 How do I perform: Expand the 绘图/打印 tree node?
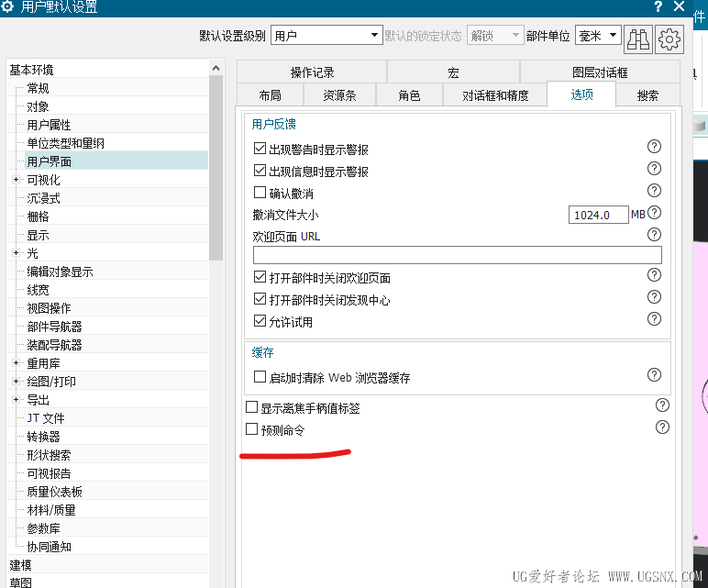tap(16, 382)
